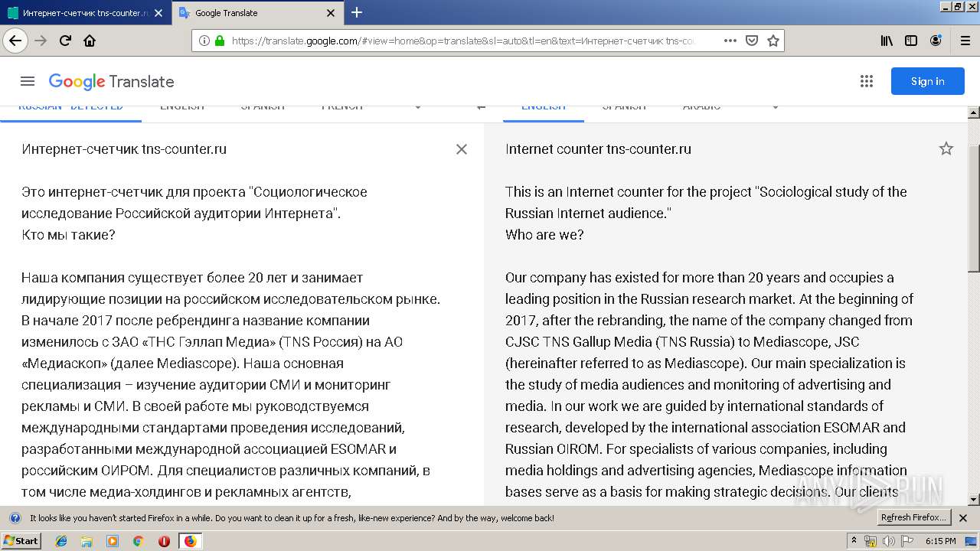Click the Firefox taskbar button
This screenshot has height=551, width=980.
[190, 541]
